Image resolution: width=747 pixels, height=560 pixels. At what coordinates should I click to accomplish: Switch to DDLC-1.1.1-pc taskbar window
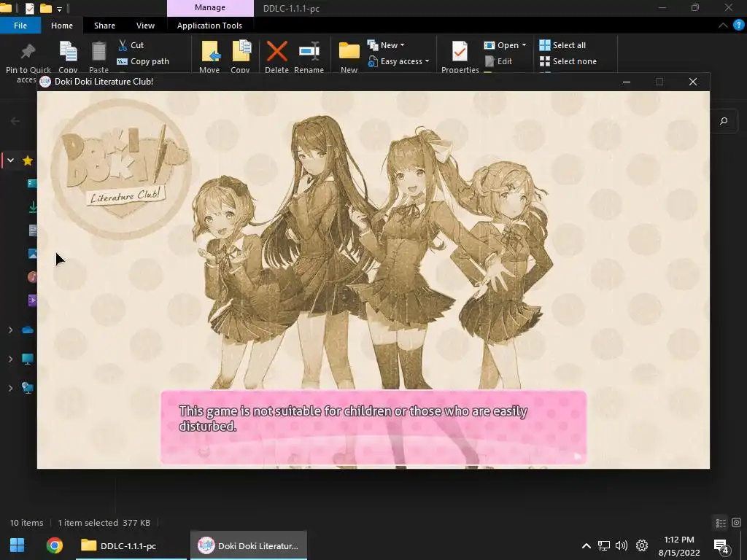pos(131,545)
